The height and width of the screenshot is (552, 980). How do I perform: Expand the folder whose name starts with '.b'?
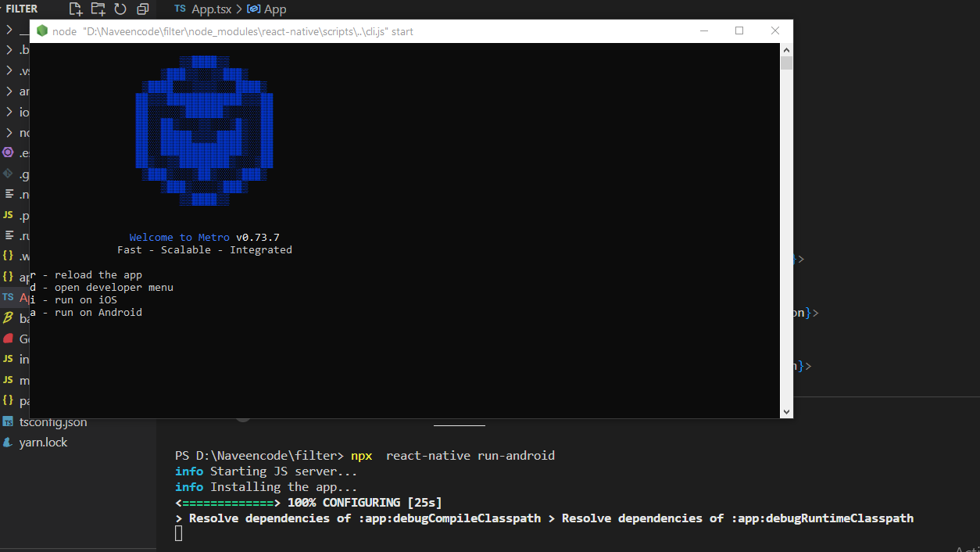pyautogui.click(x=9, y=50)
